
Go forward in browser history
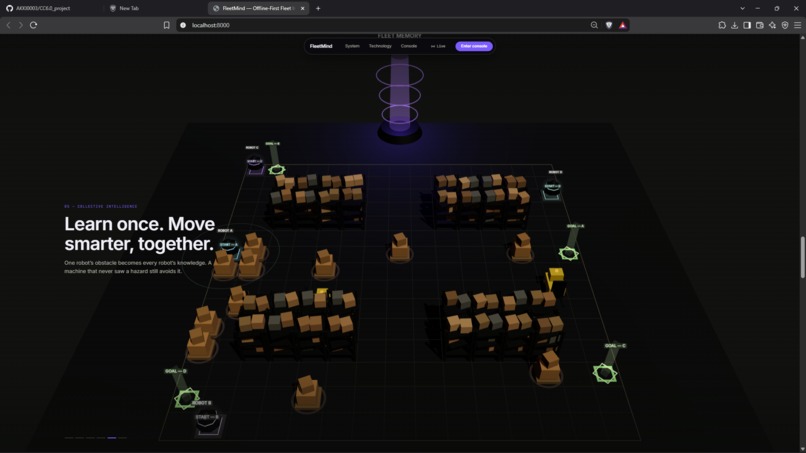coord(21,25)
